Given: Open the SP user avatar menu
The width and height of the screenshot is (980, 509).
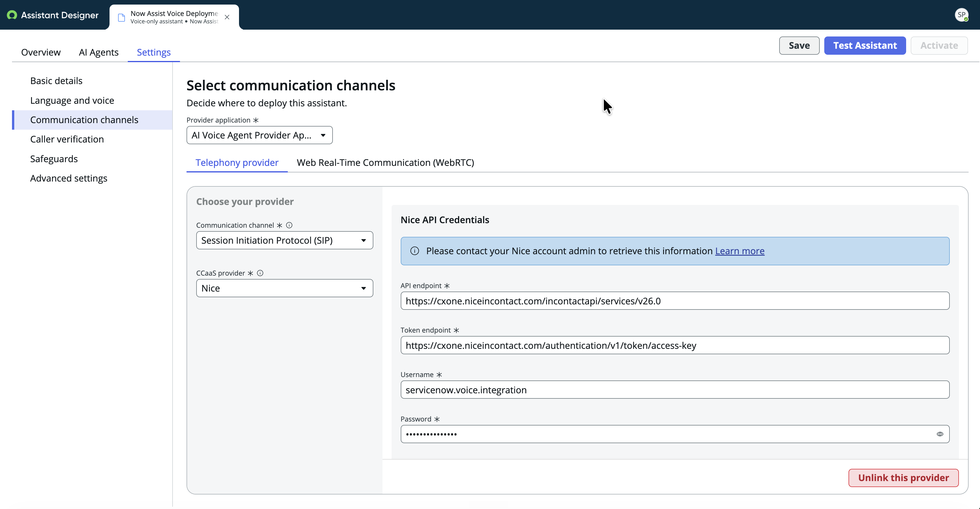Looking at the screenshot, I should click(x=961, y=15).
